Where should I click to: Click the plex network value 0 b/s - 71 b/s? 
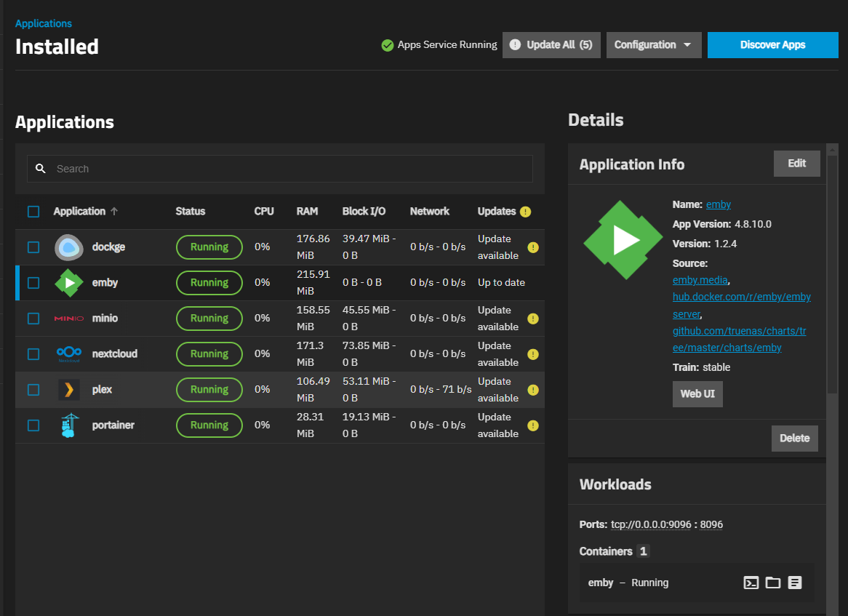click(441, 389)
